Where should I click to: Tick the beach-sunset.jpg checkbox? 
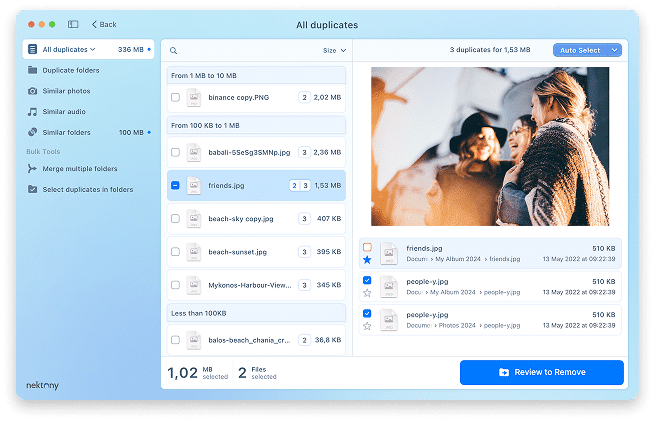(175, 252)
